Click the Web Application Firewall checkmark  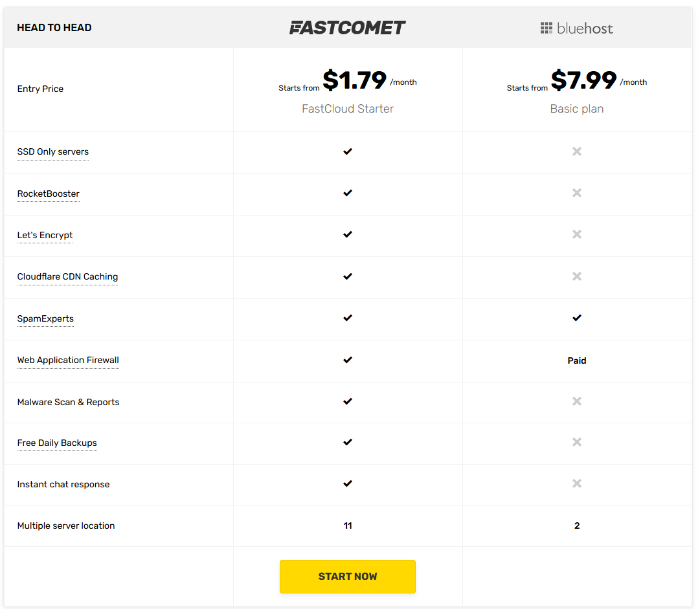348,360
